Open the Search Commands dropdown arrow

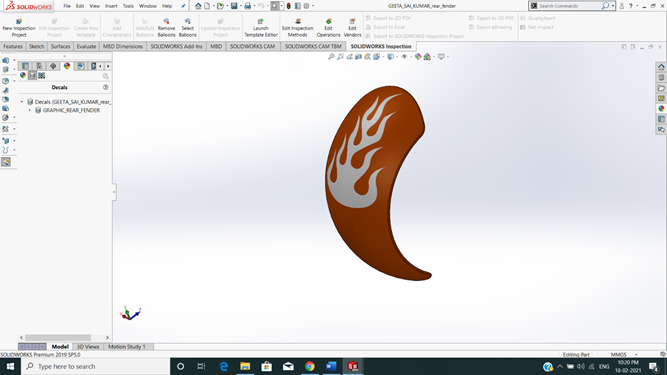(613, 6)
